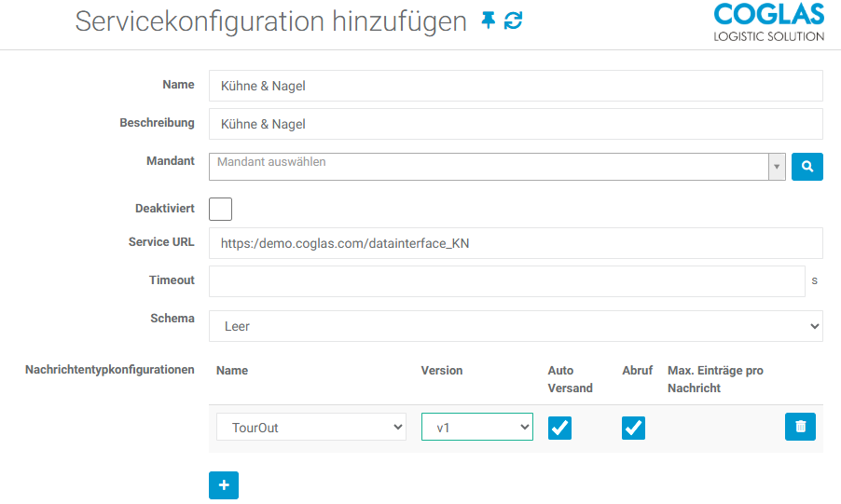Delete the TourOut row with the trash icon

[x=800, y=427]
